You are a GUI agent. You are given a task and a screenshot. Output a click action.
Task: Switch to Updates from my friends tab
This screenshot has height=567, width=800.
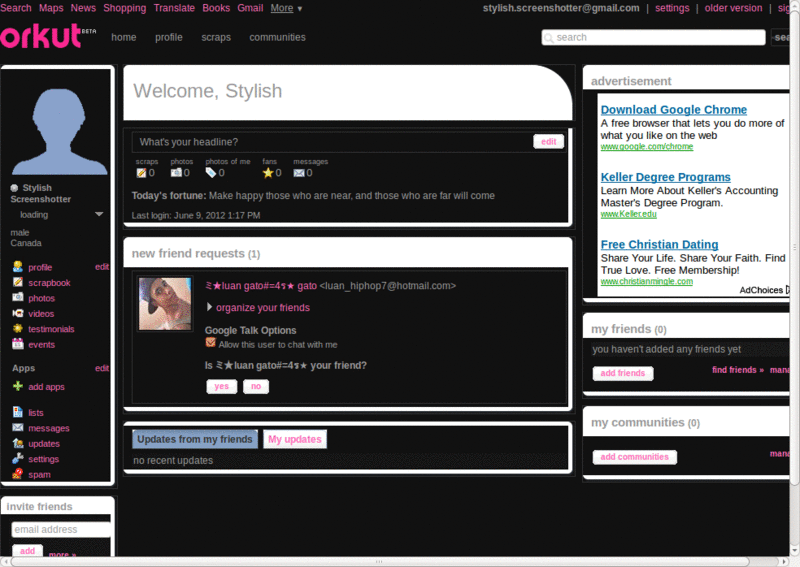(x=195, y=439)
